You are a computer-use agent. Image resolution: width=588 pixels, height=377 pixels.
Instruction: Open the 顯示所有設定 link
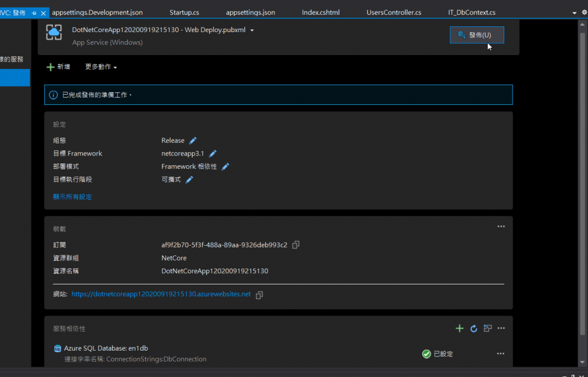tap(72, 197)
